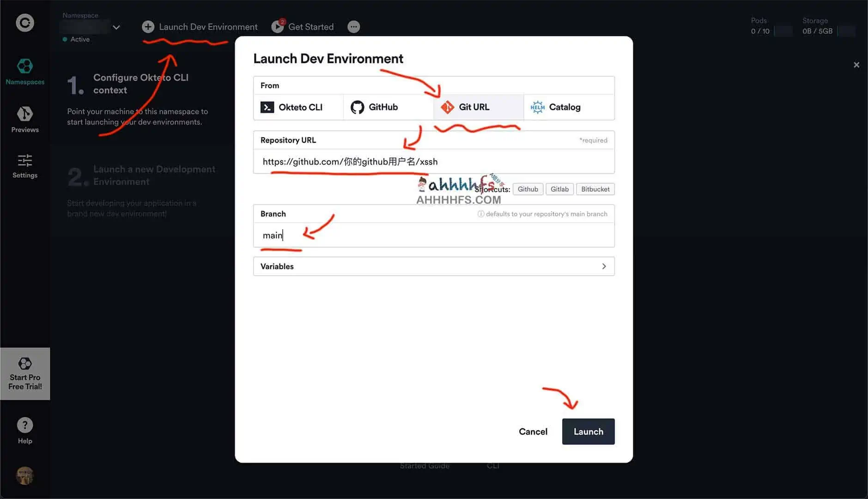Viewport: 868px width, 499px height.
Task: Click the plus icon for Launch Dev Environment
Action: coord(148,27)
